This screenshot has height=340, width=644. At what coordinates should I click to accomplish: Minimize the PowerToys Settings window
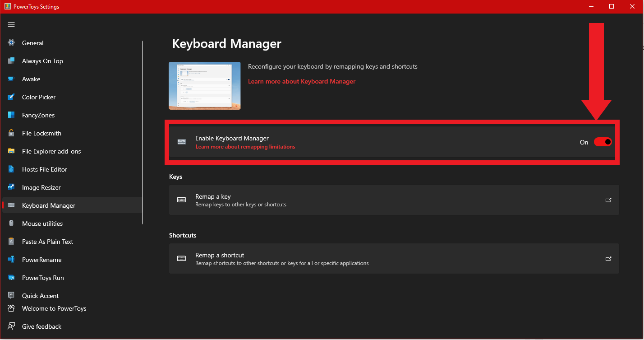pyautogui.click(x=591, y=6)
